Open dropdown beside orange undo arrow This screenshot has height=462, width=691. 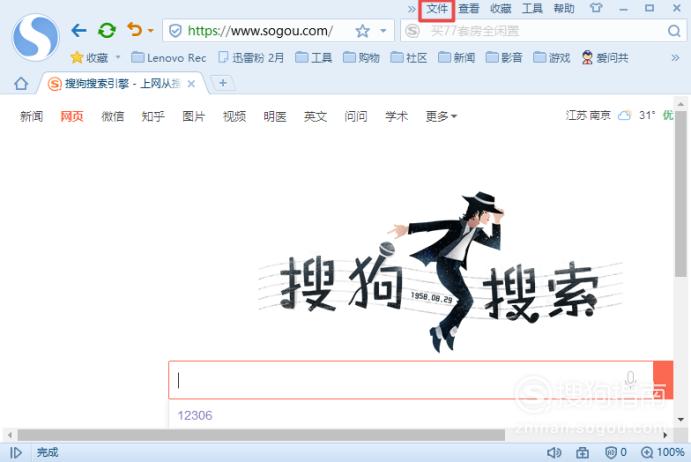pyautogui.click(x=151, y=30)
